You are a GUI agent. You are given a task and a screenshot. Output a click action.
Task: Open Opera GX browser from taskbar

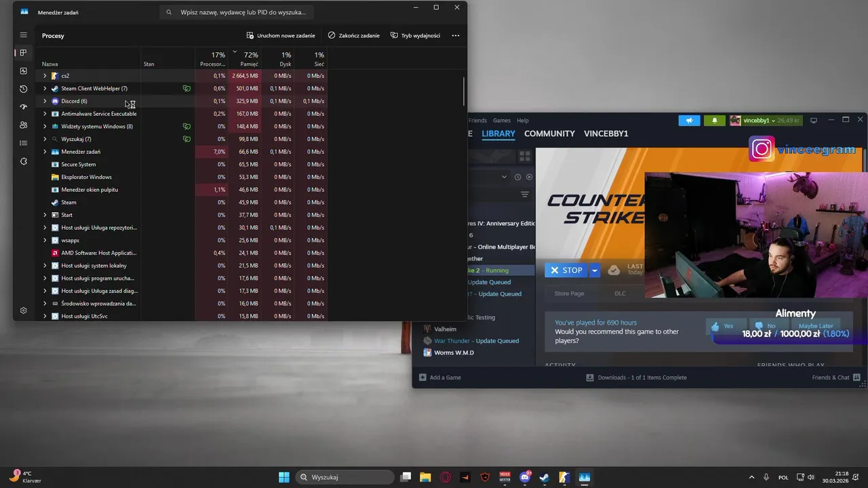point(446,477)
